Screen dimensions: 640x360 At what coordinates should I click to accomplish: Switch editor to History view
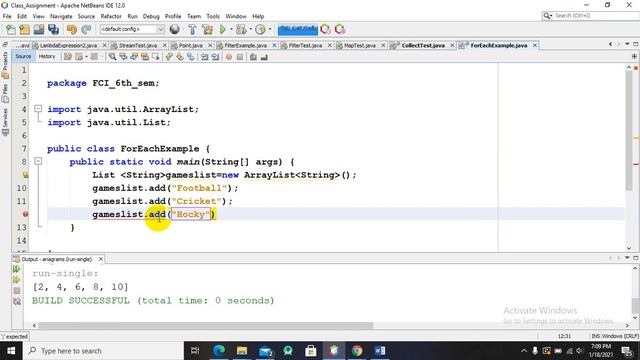click(47, 57)
